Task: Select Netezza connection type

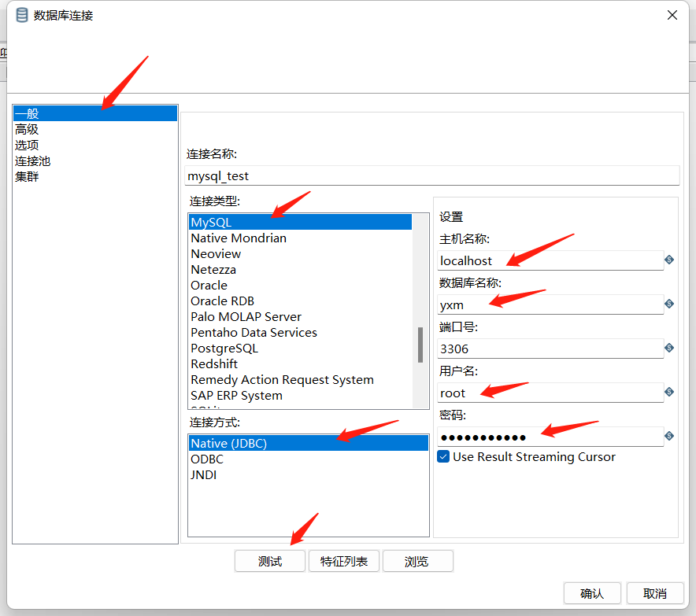Action: 301,270
